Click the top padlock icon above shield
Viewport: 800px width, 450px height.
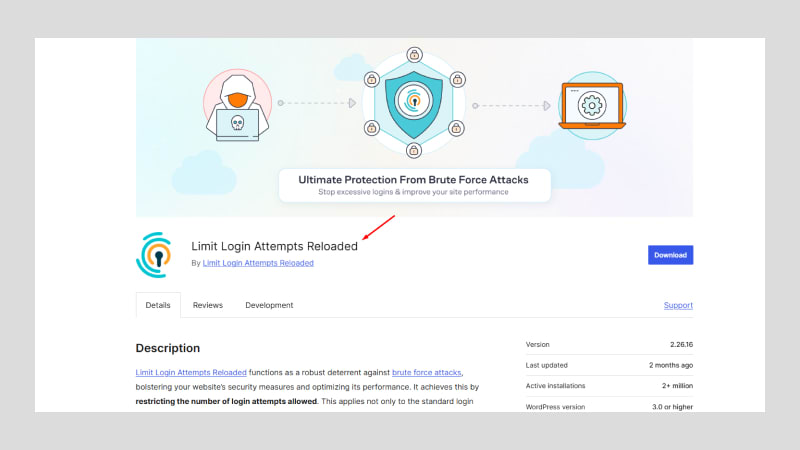coord(414,55)
